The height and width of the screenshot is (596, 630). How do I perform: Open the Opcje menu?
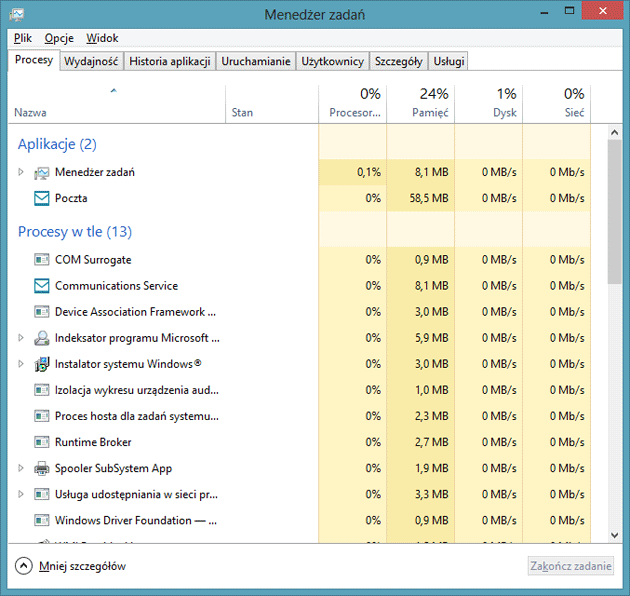pos(59,38)
